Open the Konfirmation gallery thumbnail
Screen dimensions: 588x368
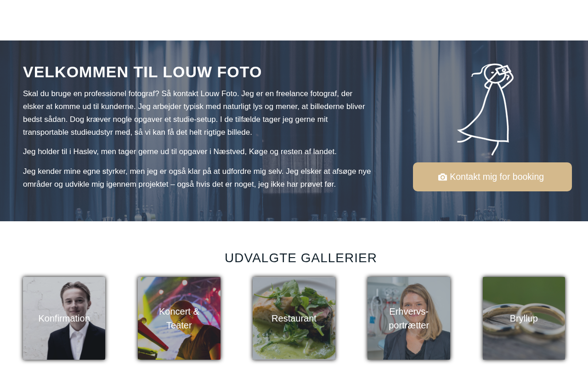64,318
